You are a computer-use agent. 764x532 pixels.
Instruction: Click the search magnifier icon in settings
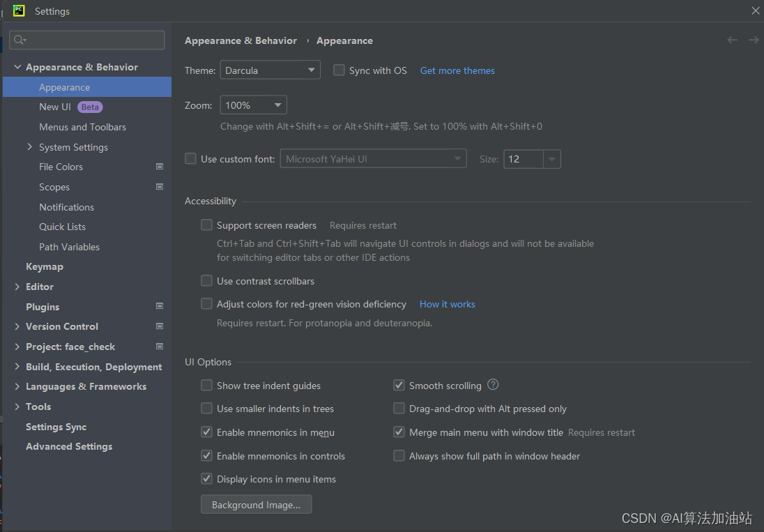pyautogui.click(x=19, y=40)
